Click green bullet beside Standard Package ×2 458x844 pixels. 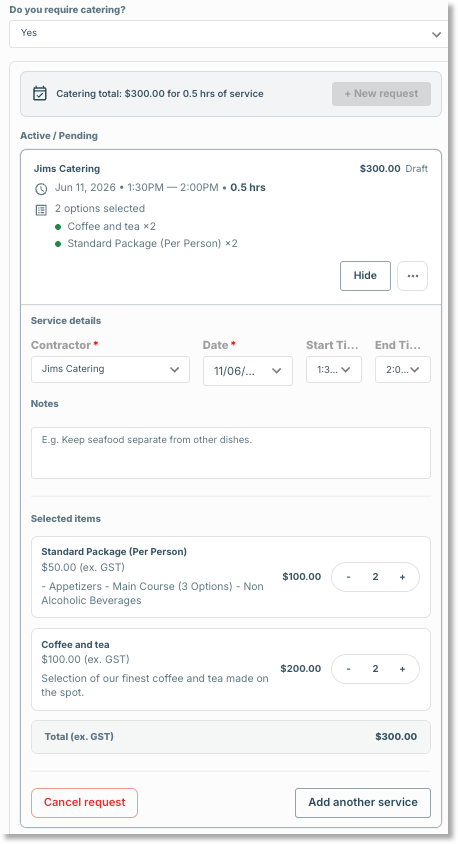(x=58, y=244)
